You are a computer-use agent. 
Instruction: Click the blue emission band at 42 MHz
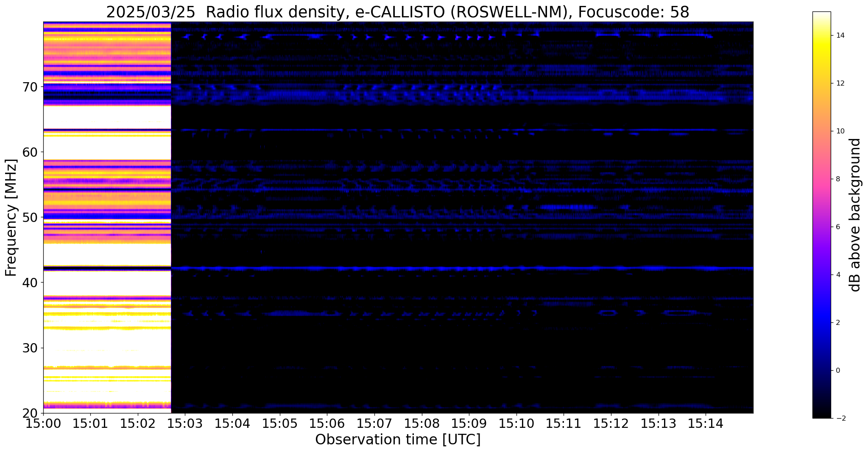462,268
